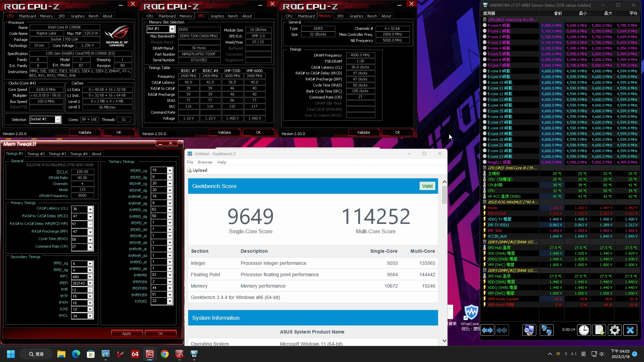Click Mem TweakIt taskbar icon
Screen dimensions: 644x362
coord(179,354)
